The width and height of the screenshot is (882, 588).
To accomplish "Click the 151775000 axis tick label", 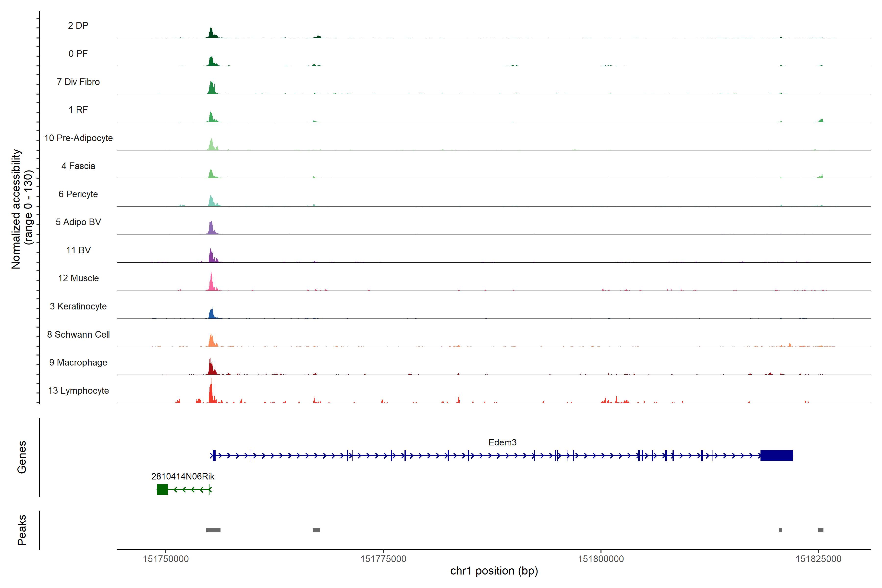I will pyautogui.click(x=383, y=559).
